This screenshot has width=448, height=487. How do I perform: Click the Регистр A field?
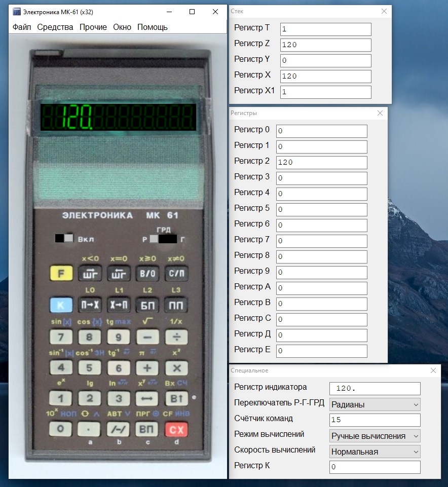click(321, 288)
